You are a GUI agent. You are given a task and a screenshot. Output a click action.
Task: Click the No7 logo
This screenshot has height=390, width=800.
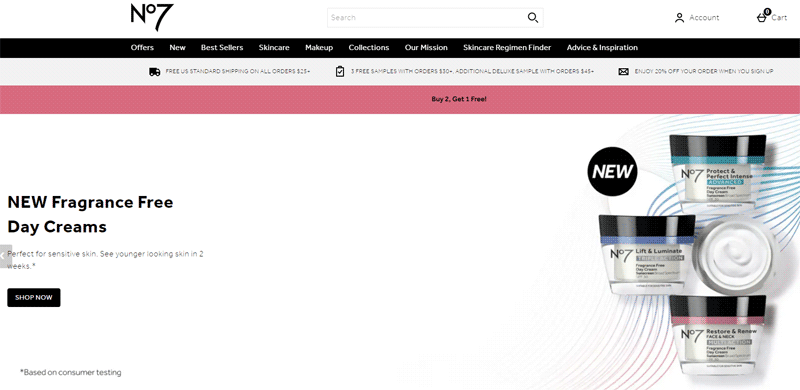152,17
